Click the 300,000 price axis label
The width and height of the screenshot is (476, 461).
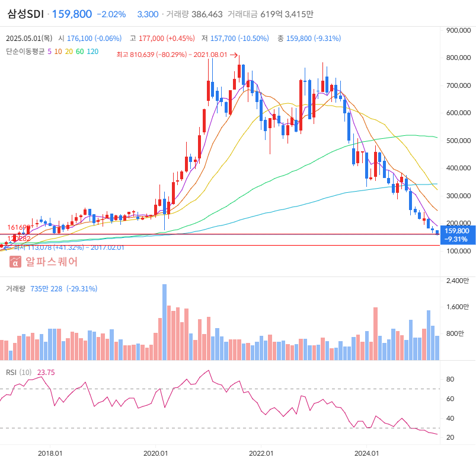tap(458, 196)
